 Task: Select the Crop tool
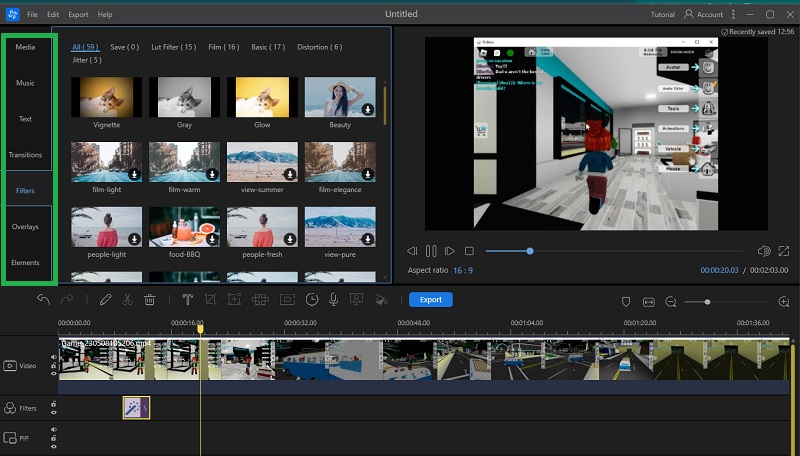pos(210,299)
